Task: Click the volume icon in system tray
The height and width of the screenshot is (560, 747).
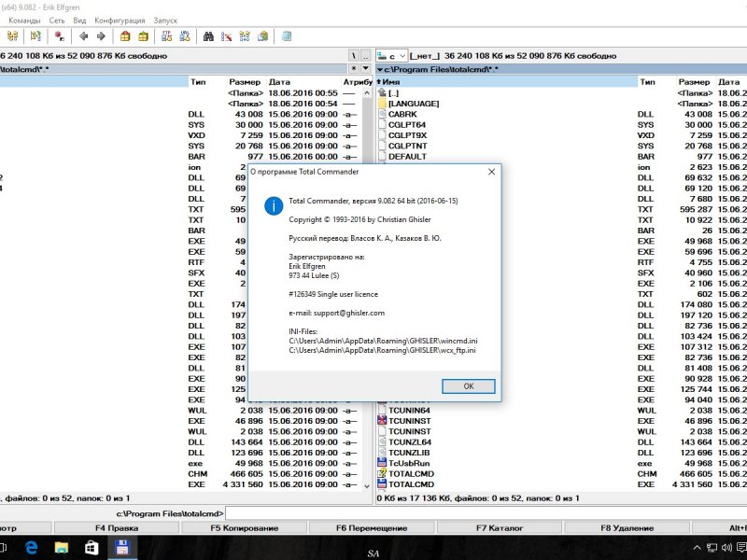Action: pyautogui.click(x=726, y=548)
